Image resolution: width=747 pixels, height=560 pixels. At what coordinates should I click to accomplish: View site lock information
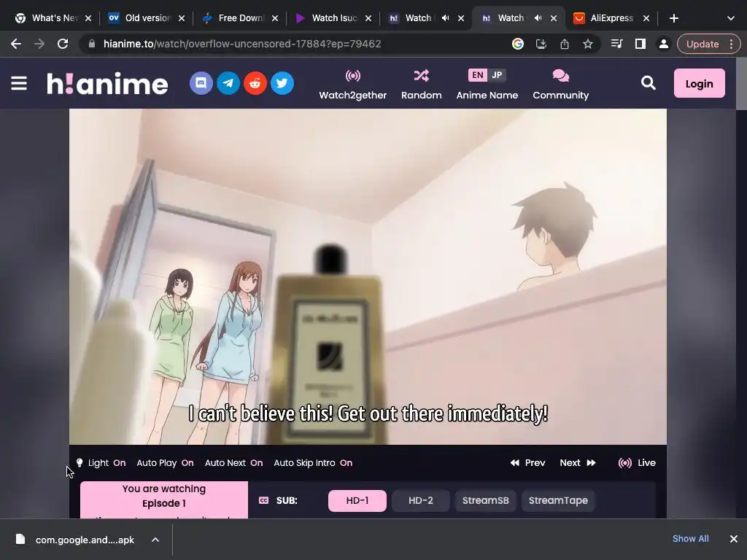point(92,44)
